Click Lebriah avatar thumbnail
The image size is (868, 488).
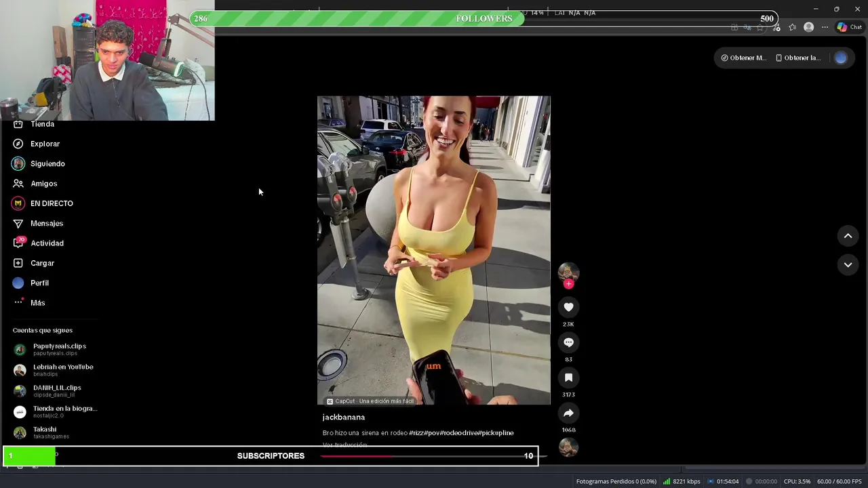[20, 371]
